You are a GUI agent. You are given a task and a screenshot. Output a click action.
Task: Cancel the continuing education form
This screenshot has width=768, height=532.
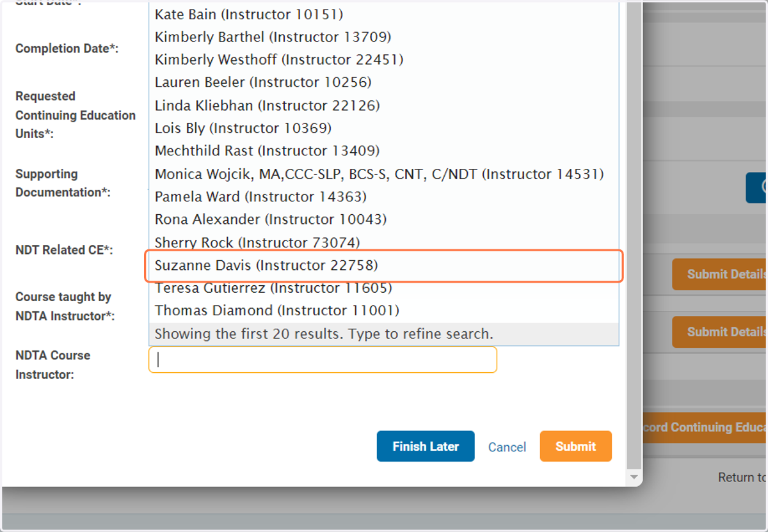click(x=507, y=447)
